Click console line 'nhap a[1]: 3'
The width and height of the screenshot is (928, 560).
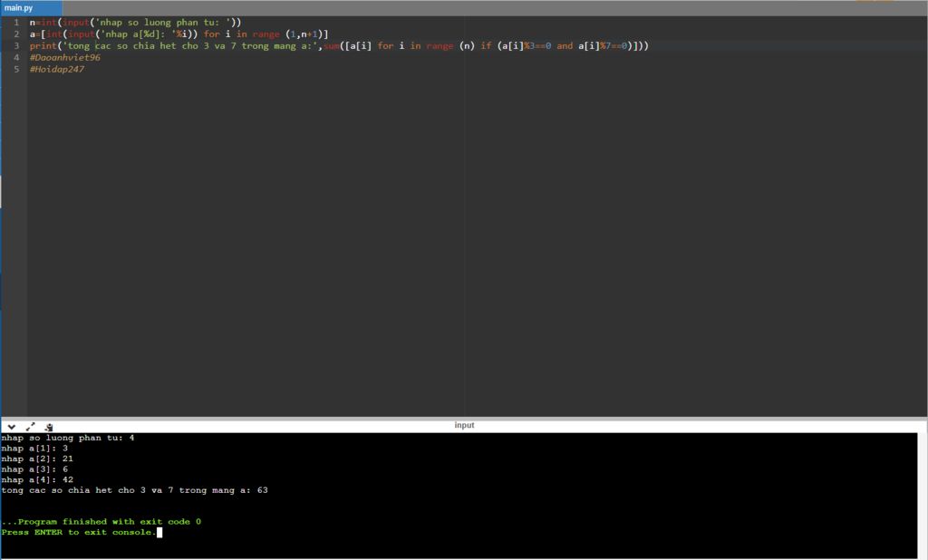[34, 449]
